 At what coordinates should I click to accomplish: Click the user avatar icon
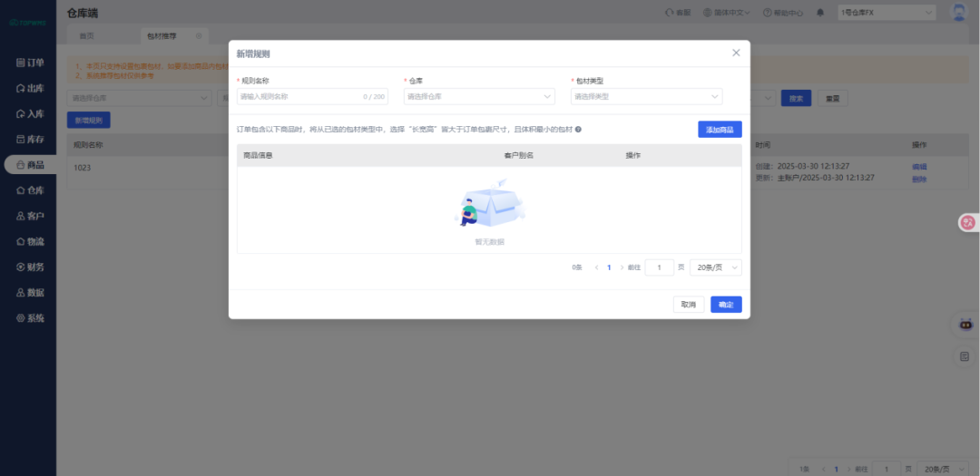(958, 12)
